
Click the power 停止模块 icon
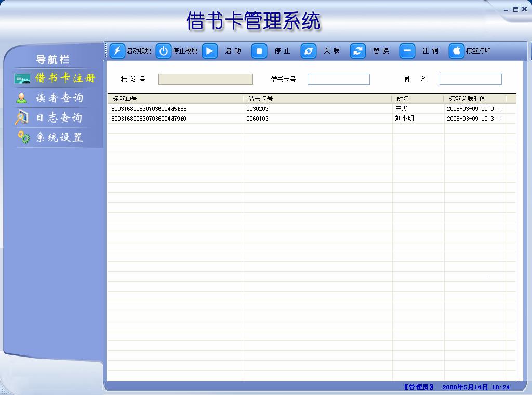pos(164,51)
